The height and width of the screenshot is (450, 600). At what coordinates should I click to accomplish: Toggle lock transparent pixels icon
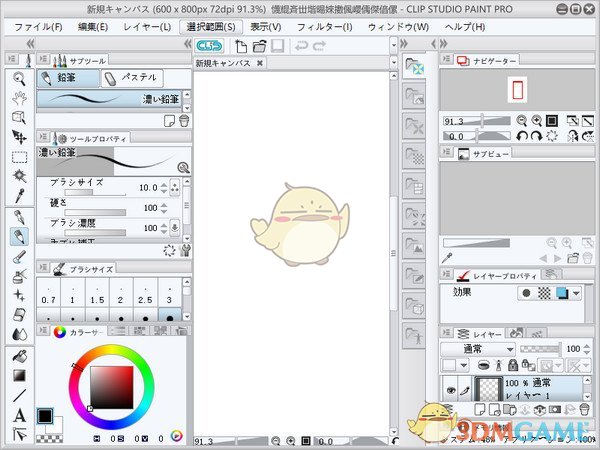(x=528, y=365)
